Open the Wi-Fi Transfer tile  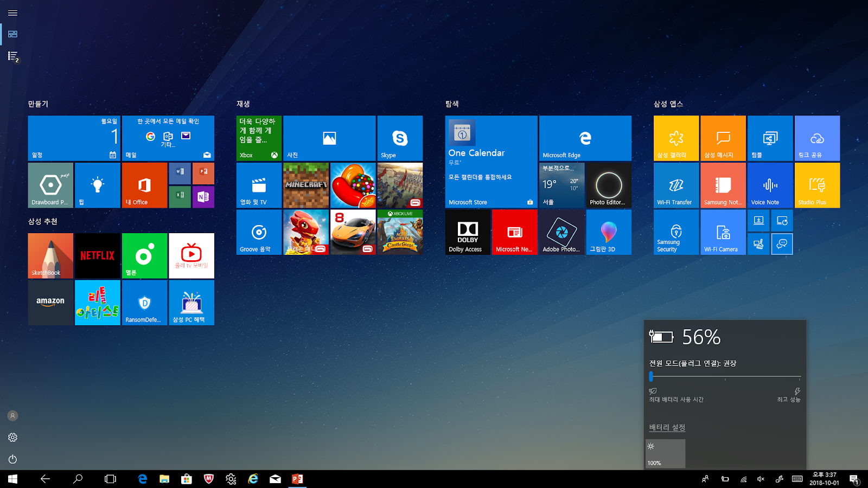[676, 185]
